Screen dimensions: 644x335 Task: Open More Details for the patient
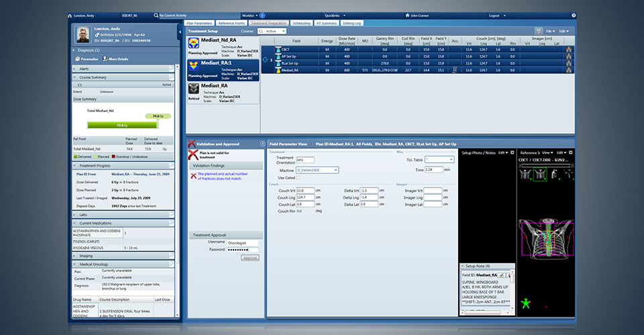tap(115, 59)
